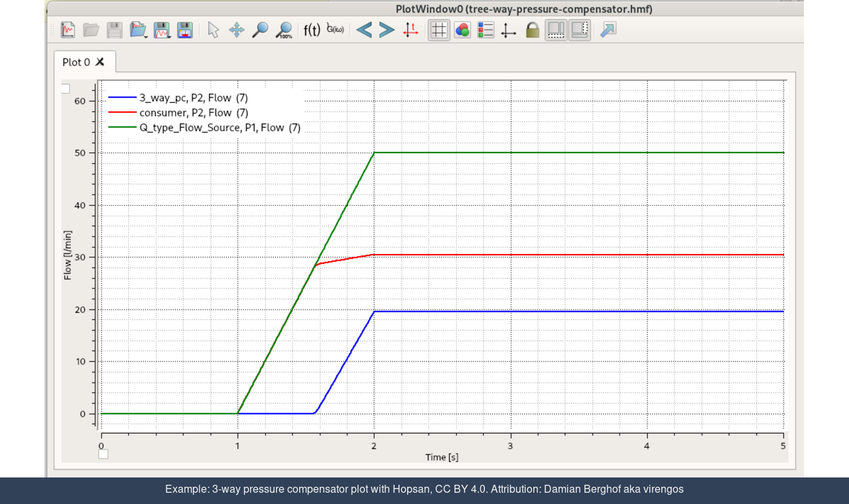Click the consumer, P2, Flow legend entry

(x=194, y=113)
